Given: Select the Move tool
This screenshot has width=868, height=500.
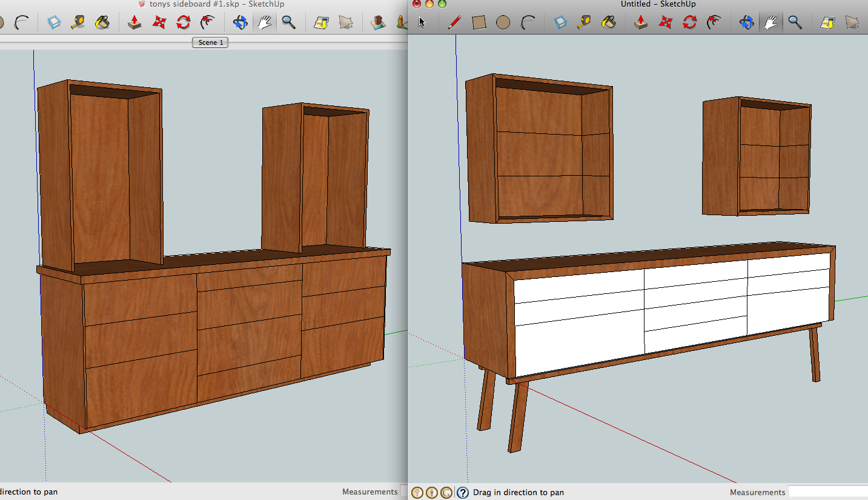Looking at the screenshot, I should (666, 22).
